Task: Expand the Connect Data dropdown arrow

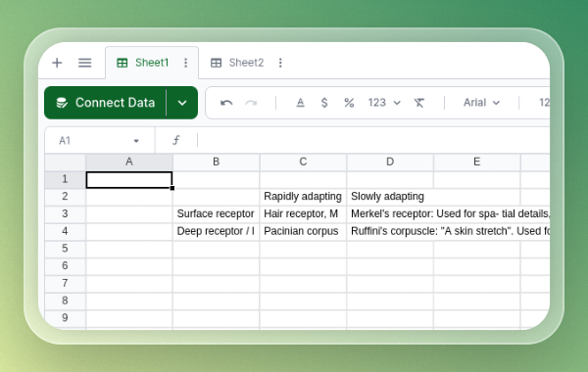Action: click(182, 103)
